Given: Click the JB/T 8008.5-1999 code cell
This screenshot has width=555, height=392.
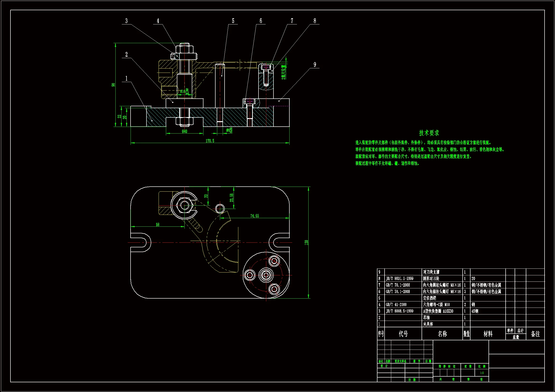Looking at the screenshot, I should (399, 311).
